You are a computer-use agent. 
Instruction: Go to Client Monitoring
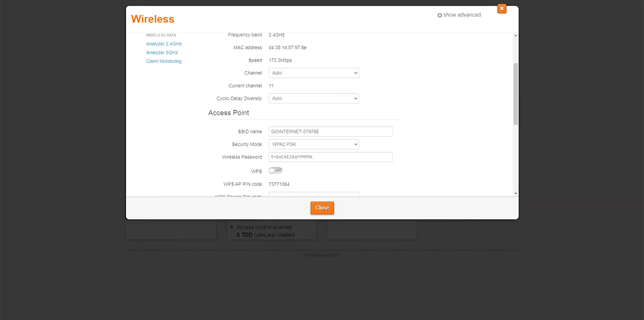coord(164,61)
